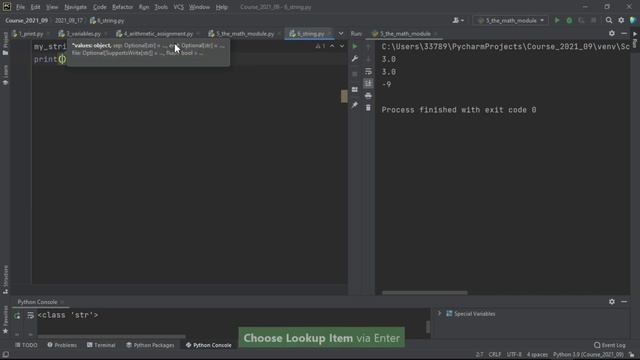Click the 4 spaces indent setting
This screenshot has height=360, width=640.
(537, 355)
